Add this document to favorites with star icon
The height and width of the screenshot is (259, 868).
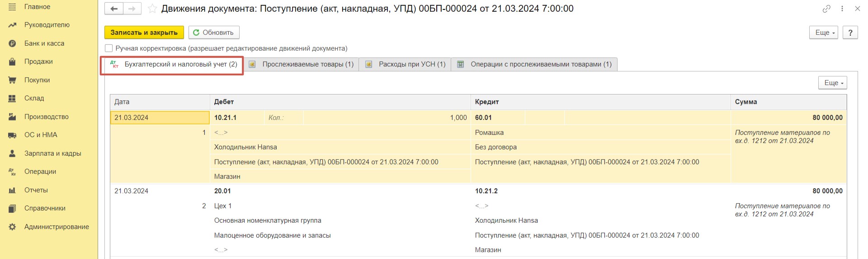[153, 9]
